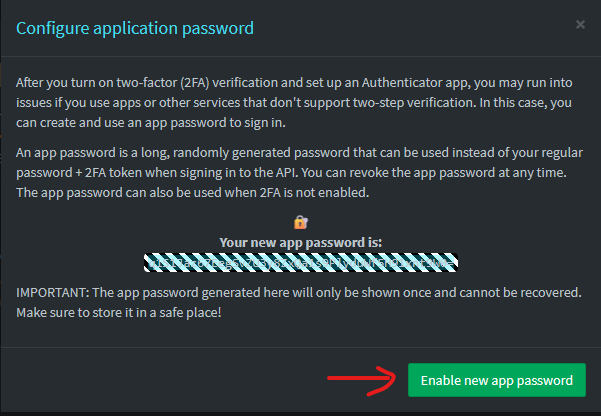This screenshot has height=416, width=601.
Task: Click Enable new app password button
Action: [x=496, y=381]
